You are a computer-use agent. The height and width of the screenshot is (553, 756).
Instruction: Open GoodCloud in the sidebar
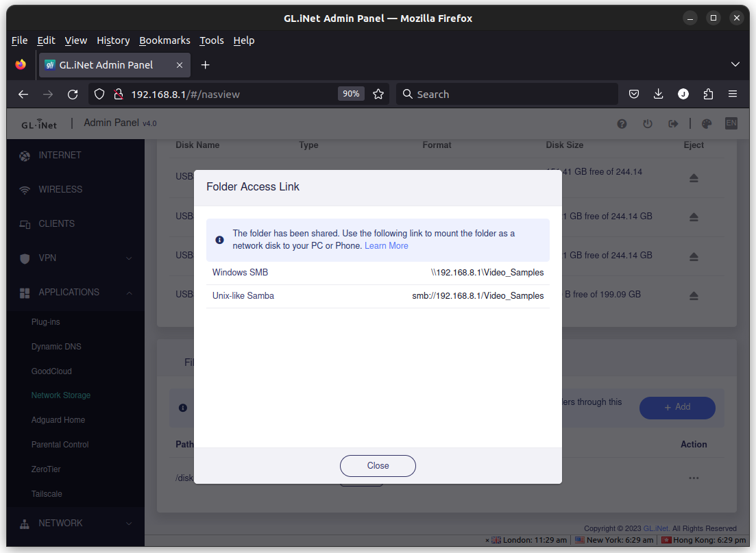(x=51, y=371)
